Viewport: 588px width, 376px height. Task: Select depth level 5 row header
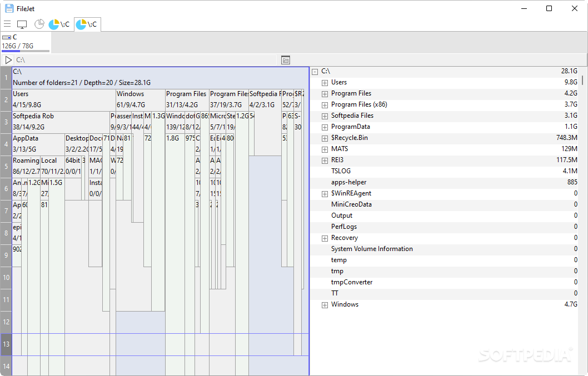point(6,167)
